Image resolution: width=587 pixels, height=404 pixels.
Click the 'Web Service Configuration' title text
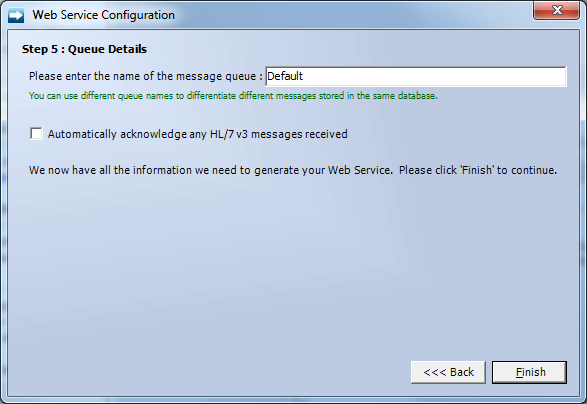104,15
